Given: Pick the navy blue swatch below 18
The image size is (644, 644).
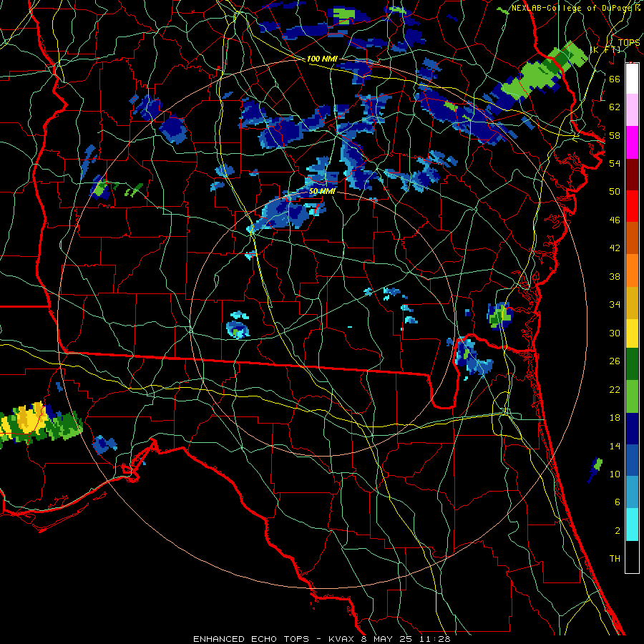Looking at the screenshot, I should tap(632, 429).
